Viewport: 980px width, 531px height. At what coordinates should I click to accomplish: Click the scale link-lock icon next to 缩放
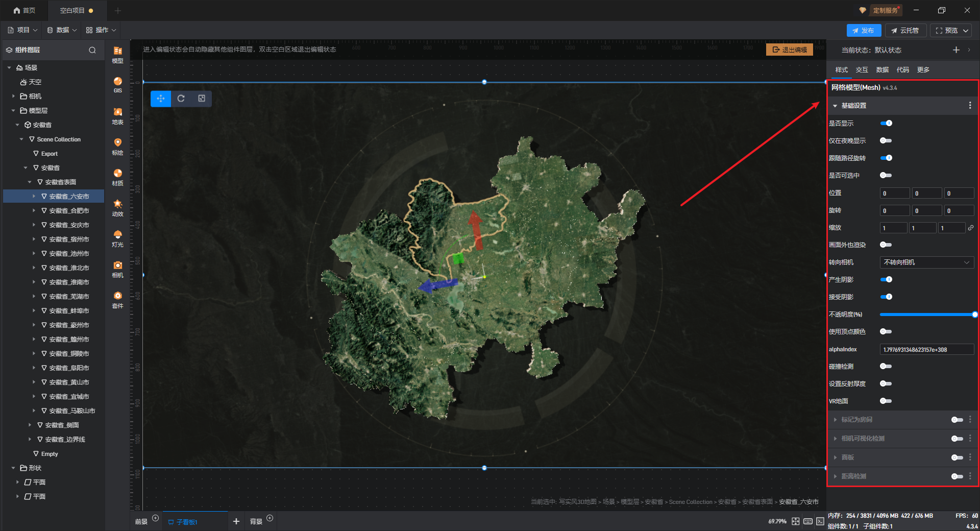971,228
